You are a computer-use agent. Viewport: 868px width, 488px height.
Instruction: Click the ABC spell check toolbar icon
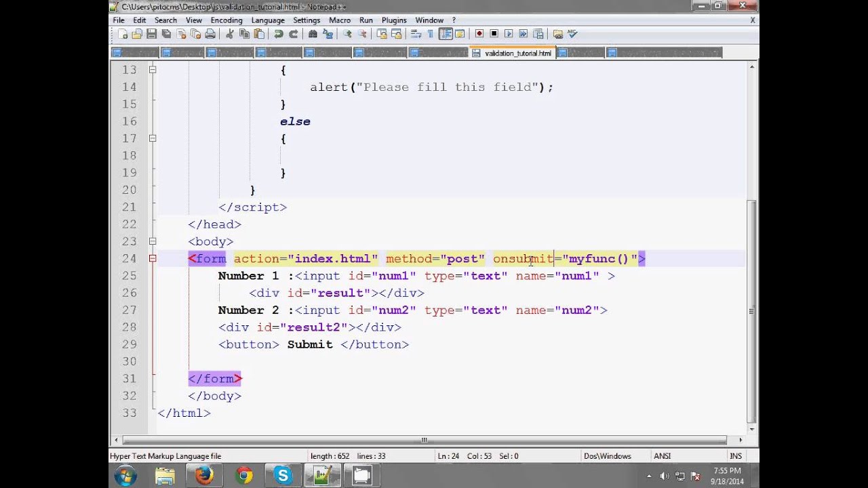[x=572, y=34]
